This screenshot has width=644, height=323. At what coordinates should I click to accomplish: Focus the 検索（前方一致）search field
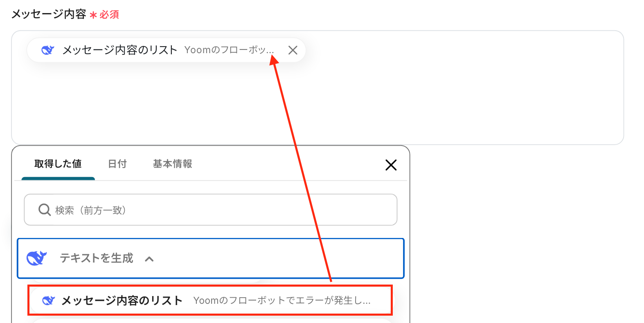point(211,210)
